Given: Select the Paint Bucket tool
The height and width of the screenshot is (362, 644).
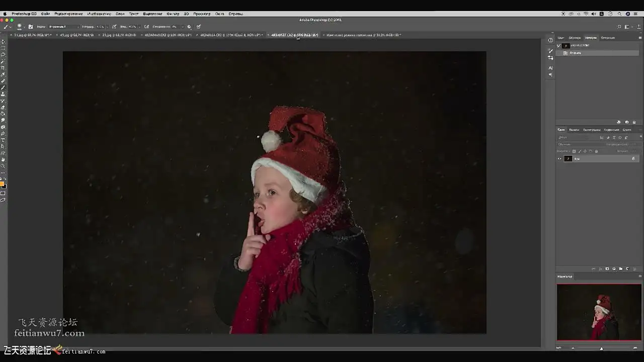Looking at the screenshot, I should tap(3, 114).
